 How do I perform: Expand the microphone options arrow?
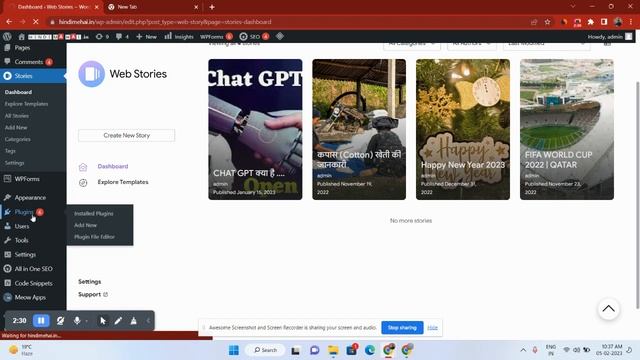(87, 321)
